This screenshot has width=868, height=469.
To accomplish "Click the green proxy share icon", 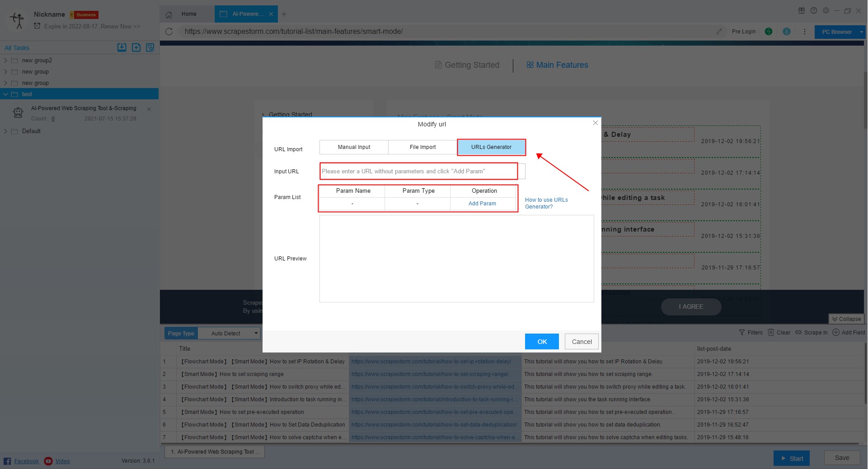I will [769, 32].
